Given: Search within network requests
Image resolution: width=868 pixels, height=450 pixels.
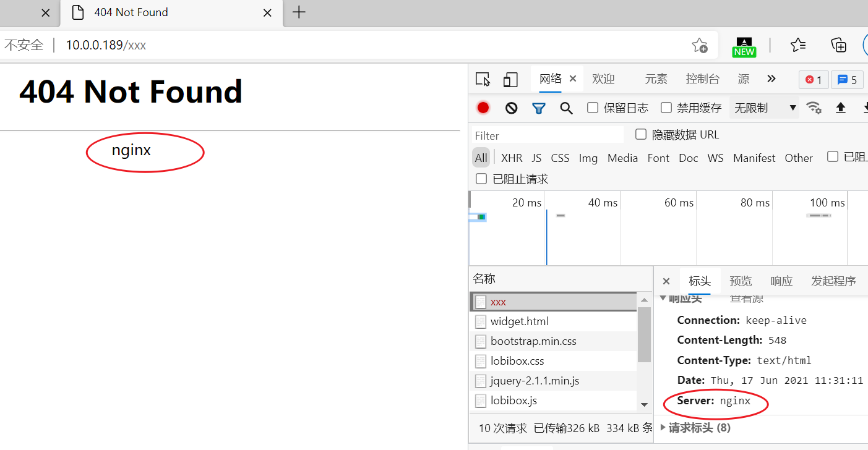Looking at the screenshot, I should 566,107.
